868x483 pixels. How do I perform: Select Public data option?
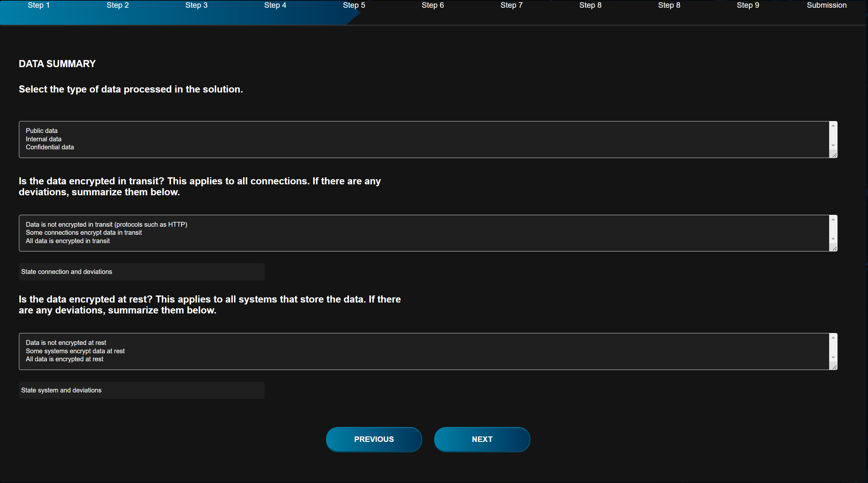click(424, 131)
